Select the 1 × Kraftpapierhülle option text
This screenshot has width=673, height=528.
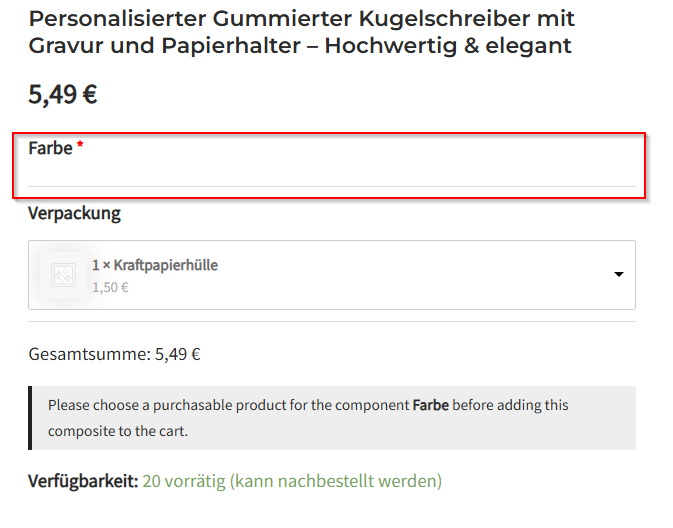[155, 265]
